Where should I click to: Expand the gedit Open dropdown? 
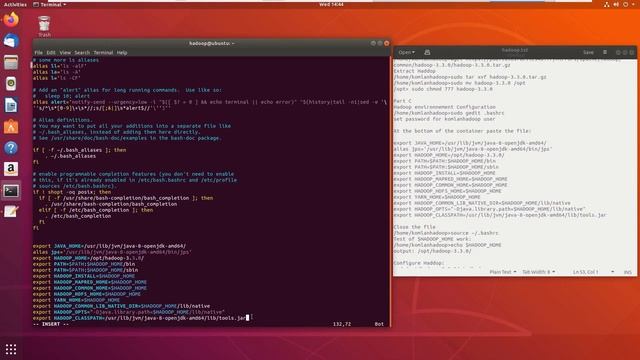click(407, 52)
